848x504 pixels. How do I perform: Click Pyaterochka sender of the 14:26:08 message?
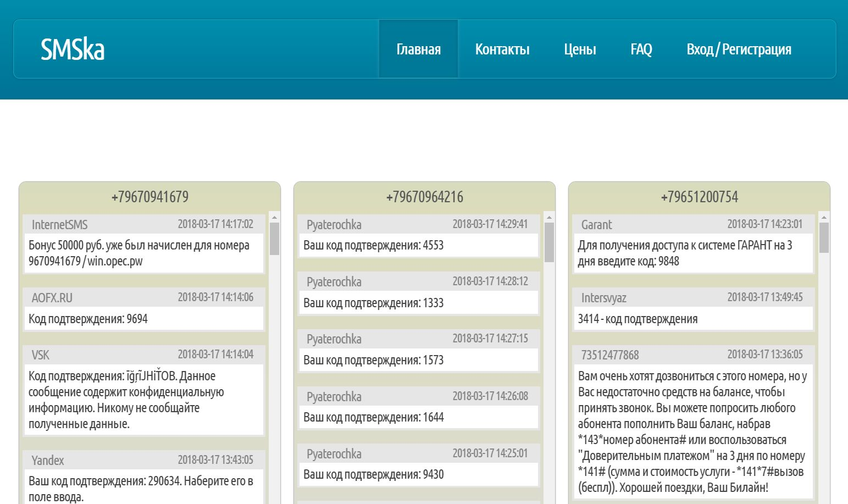coord(334,397)
